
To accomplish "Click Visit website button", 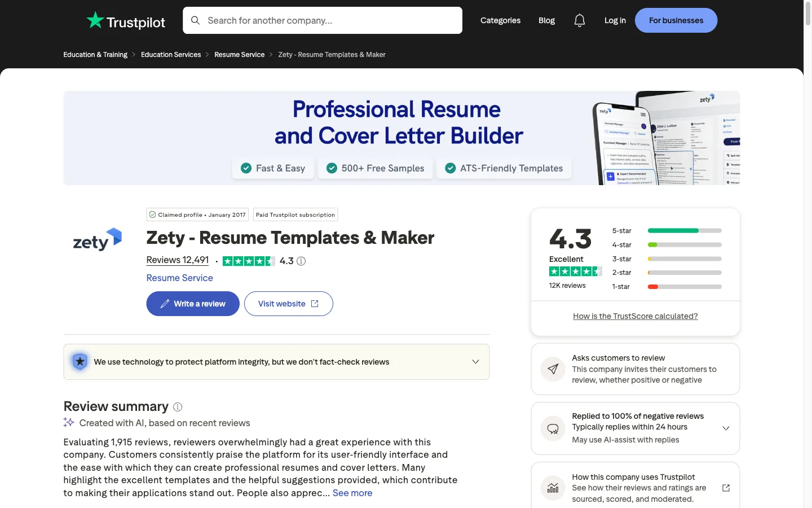I will coord(289,304).
